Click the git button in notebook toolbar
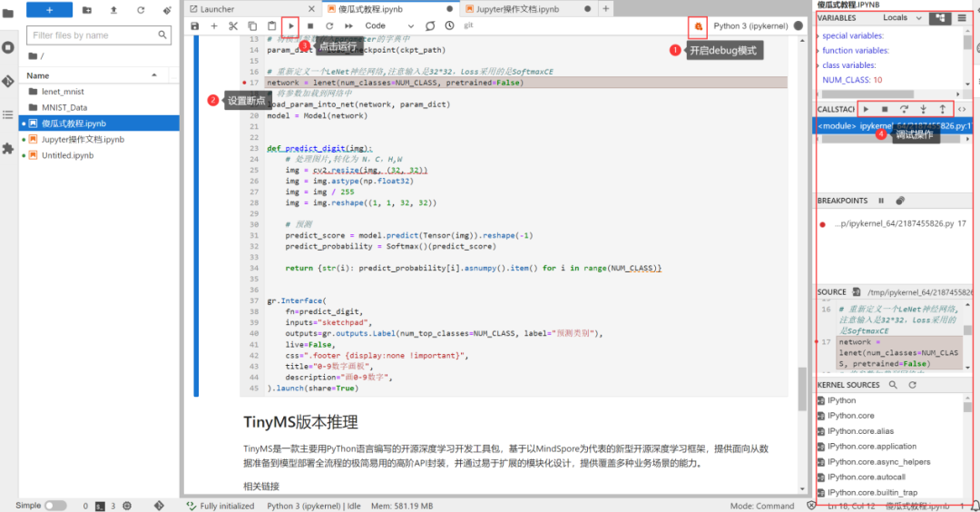The image size is (980, 512). pos(469,25)
